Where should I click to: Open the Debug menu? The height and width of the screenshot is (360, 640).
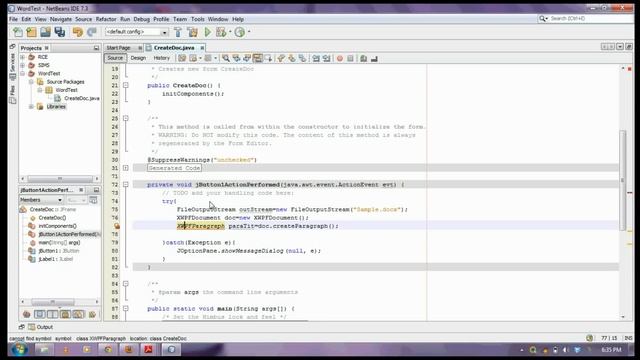(x=141, y=19)
